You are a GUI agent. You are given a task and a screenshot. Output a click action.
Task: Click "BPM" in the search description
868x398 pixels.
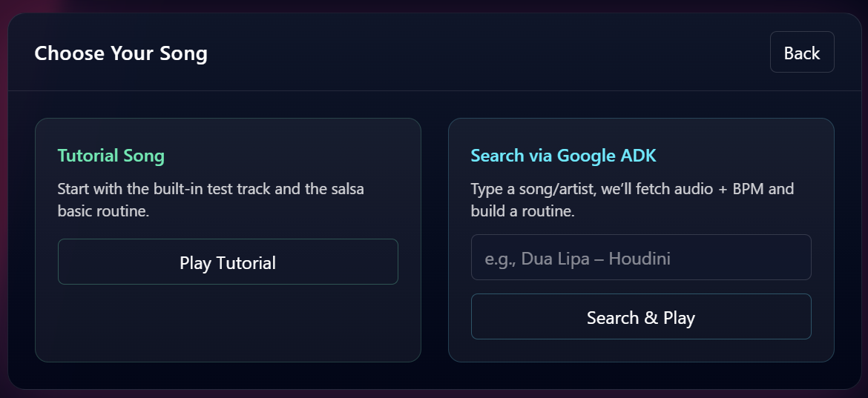pyautogui.click(x=748, y=189)
